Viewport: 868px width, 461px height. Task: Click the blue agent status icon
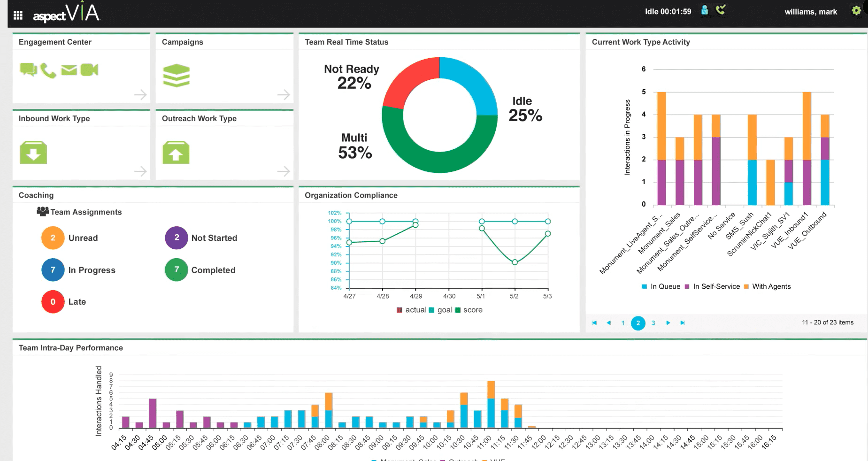tap(704, 10)
